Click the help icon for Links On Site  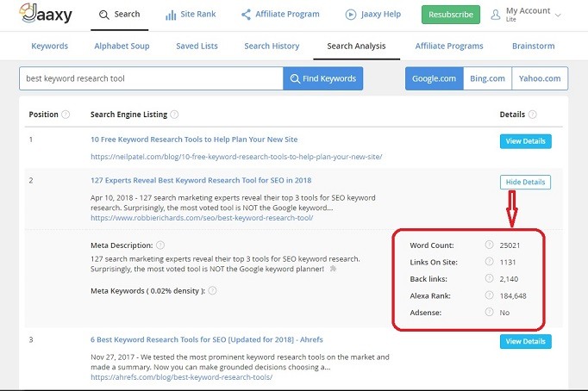(x=489, y=262)
